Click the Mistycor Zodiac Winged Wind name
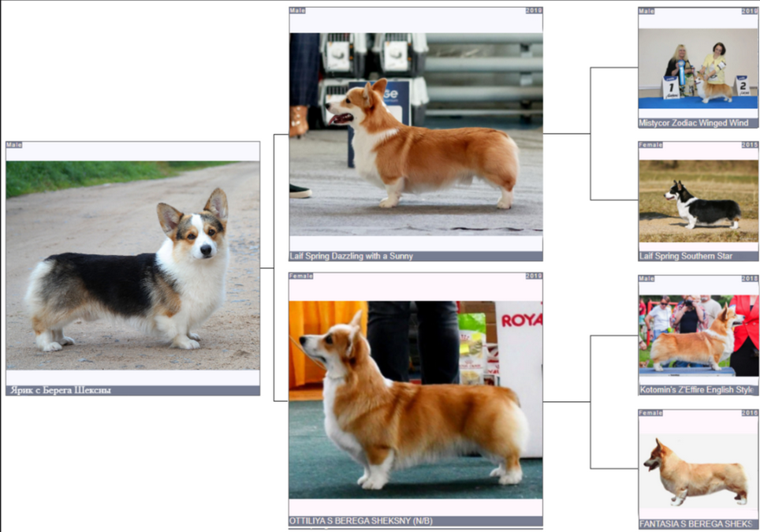The image size is (760, 532). tap(694, 123)
